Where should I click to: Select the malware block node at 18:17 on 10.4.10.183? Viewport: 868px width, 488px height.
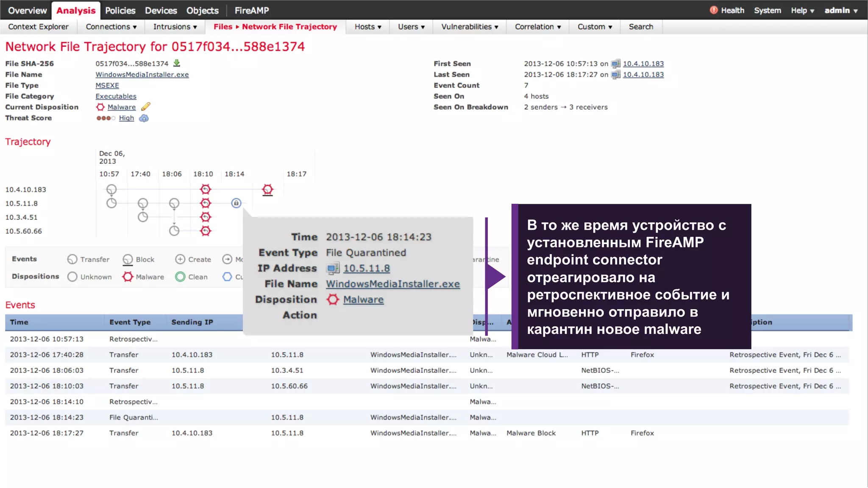[267, 190]
